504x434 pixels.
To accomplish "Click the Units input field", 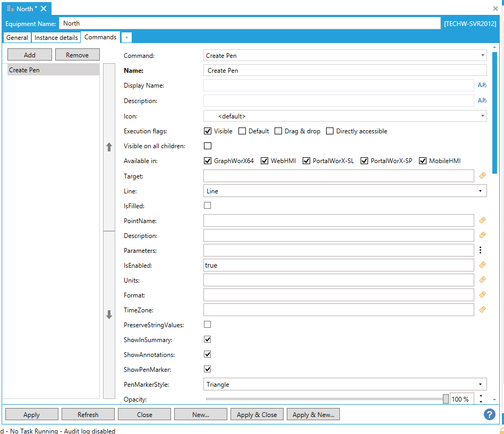I will tap(338, 280).
